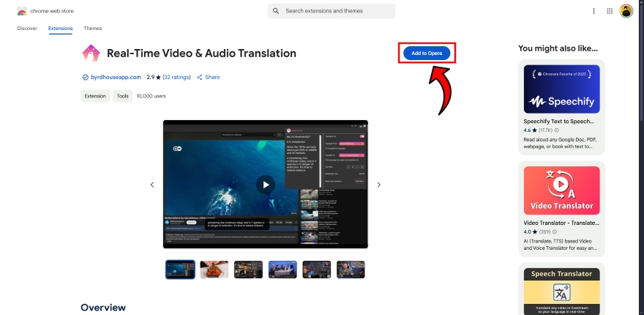Click the extension's pink logo icon
Viewport: 644px width, 315px height.
point(91,53)
